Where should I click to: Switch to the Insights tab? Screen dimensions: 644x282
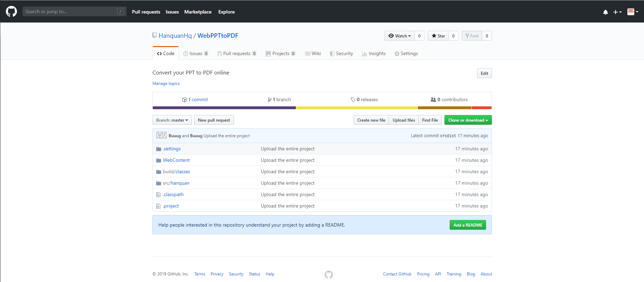click(374, 53)
